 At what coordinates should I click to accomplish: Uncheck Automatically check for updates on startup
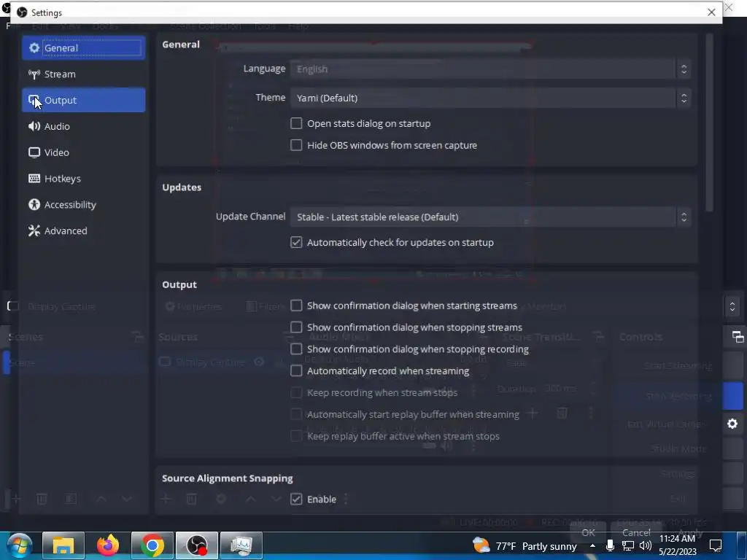coord(296,242)
